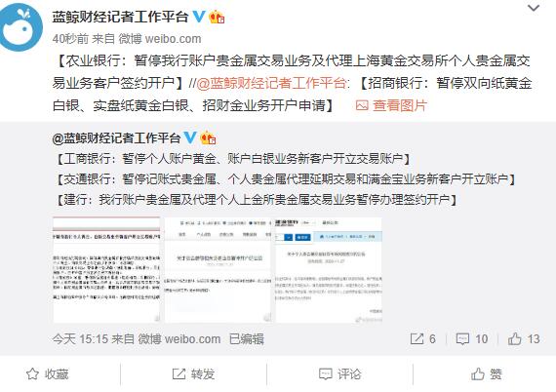Like the quoted post with 13 likes
The height and width of the screenshot is (392, 556).
tap(524, 338)
